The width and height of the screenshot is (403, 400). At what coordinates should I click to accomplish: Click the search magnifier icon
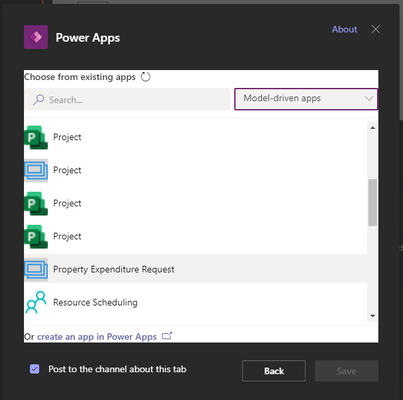click(39, 99)
